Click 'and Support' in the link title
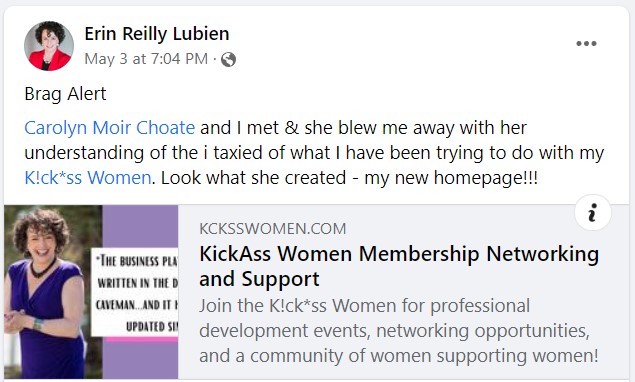The image size is (635, 382). pyautogui.click(x=259, y=279)
